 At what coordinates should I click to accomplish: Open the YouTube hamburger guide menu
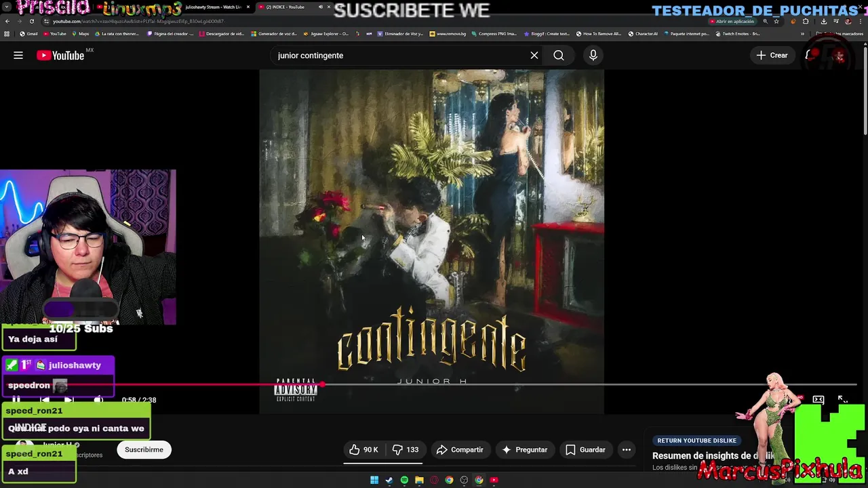click(x=18, y=56)
